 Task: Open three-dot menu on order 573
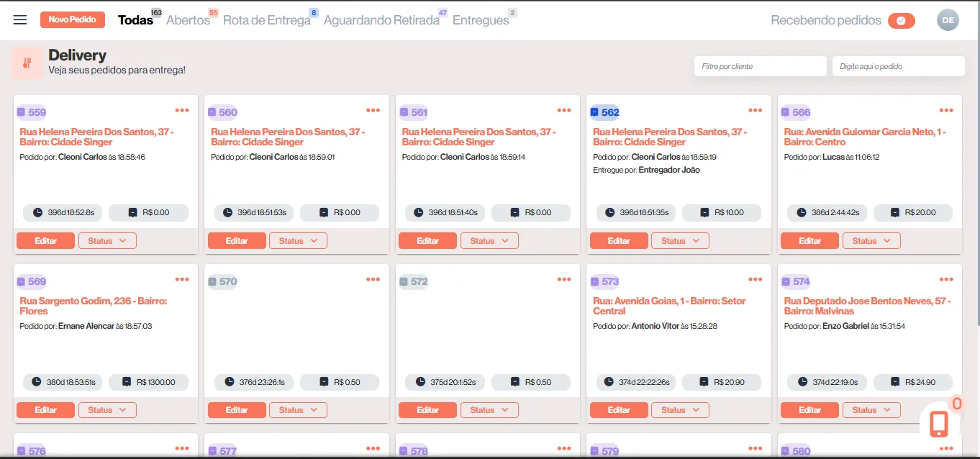click(x=755, y=279)
